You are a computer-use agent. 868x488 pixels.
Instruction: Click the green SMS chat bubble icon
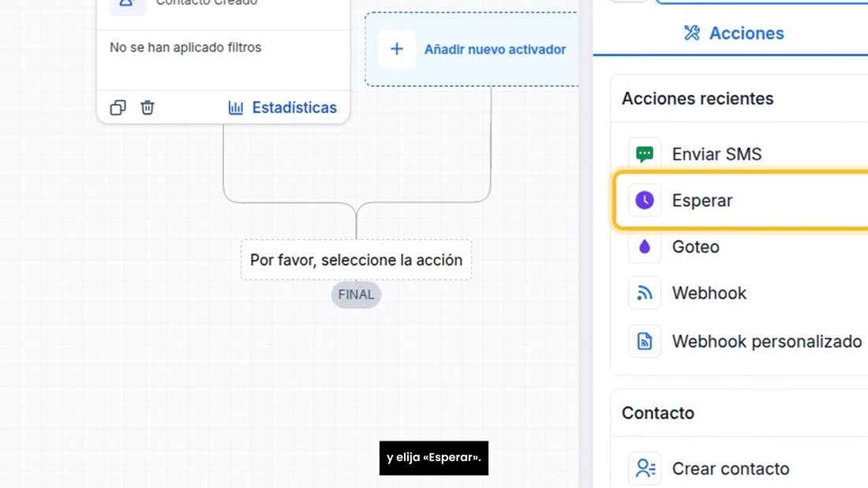[x=645, y=154]
